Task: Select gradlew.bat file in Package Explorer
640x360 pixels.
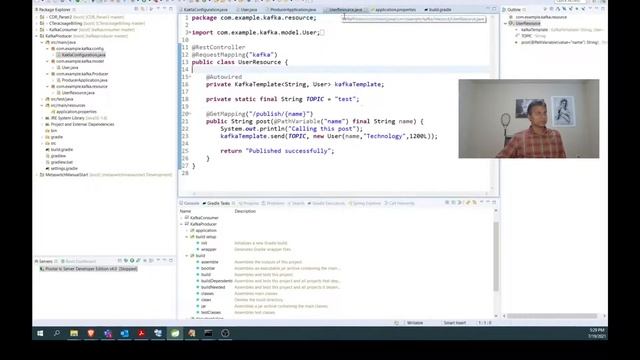Action: coord(62,162)
